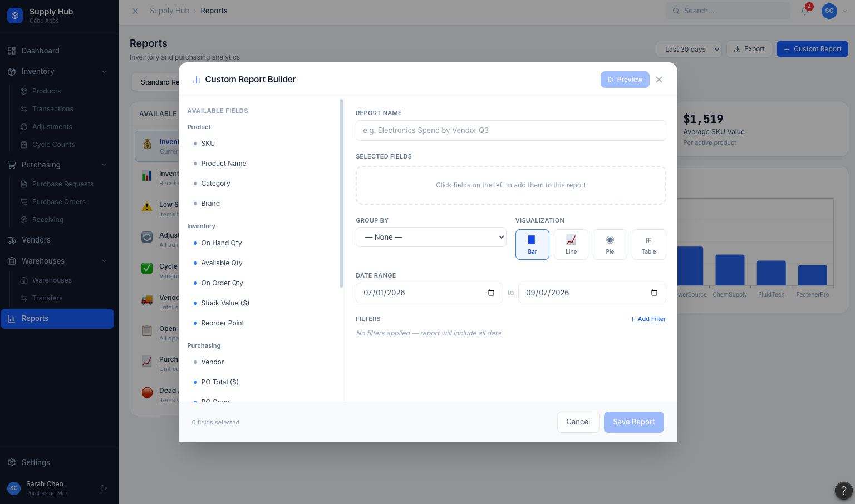The width and height of the screenshot is (855, 504).
Task: Open calendar picker on end date field
Action: click(x=654, y=293)
